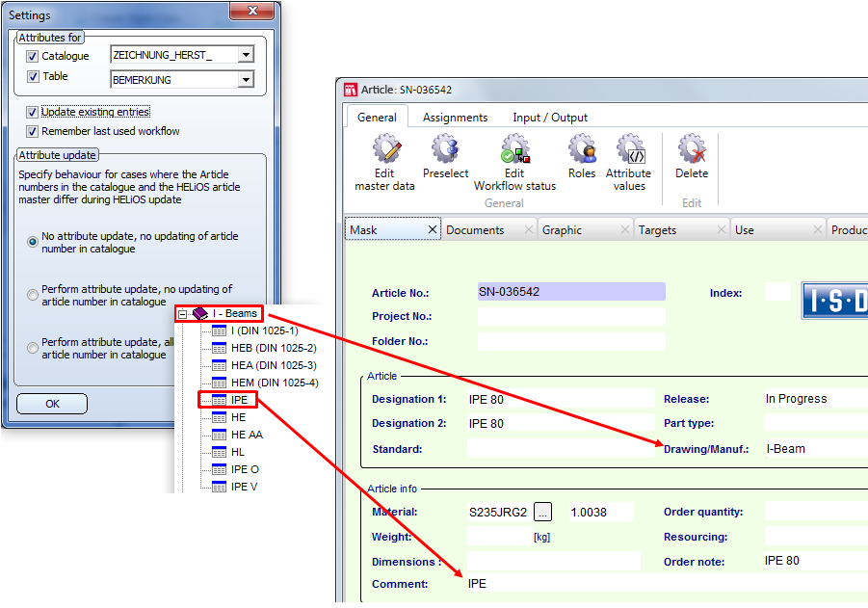Open the Roles tool
Image resolution: width=868 pixels, height=608 pixels.
point(582,148)
